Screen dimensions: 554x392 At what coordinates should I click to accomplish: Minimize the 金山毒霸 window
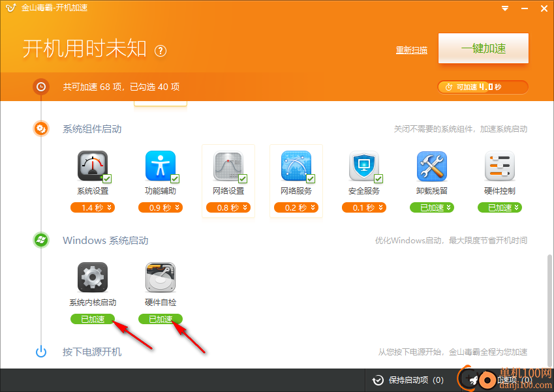point(525,8)
